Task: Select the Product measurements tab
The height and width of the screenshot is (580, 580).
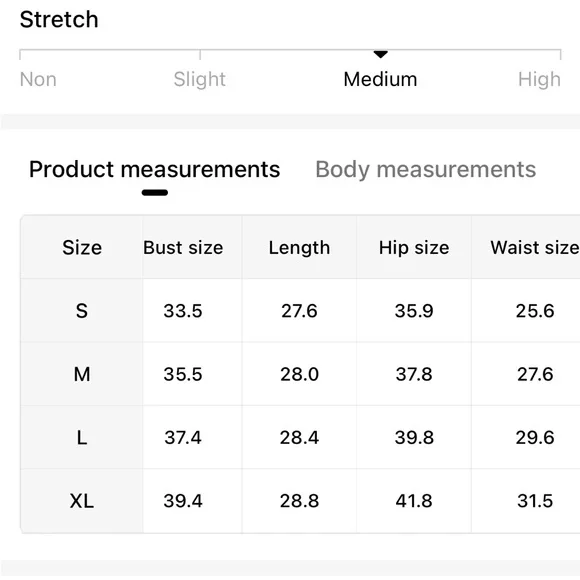Action: pos(155,170)
